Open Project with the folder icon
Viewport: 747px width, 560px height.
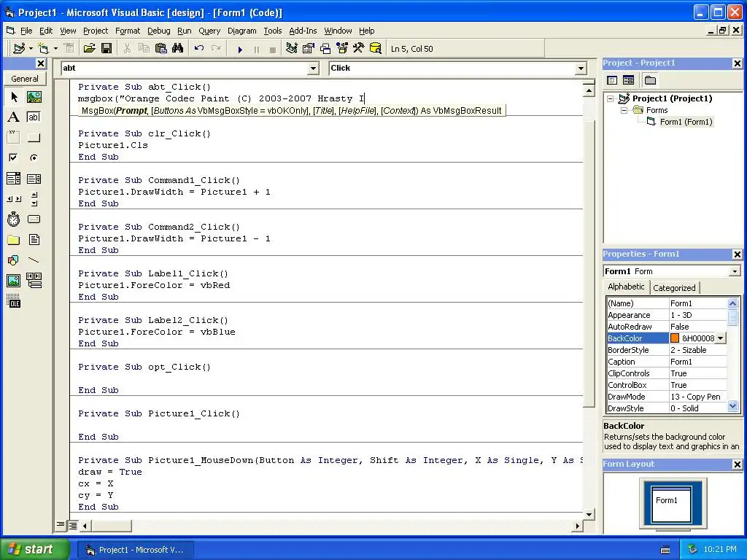[89, 48]
